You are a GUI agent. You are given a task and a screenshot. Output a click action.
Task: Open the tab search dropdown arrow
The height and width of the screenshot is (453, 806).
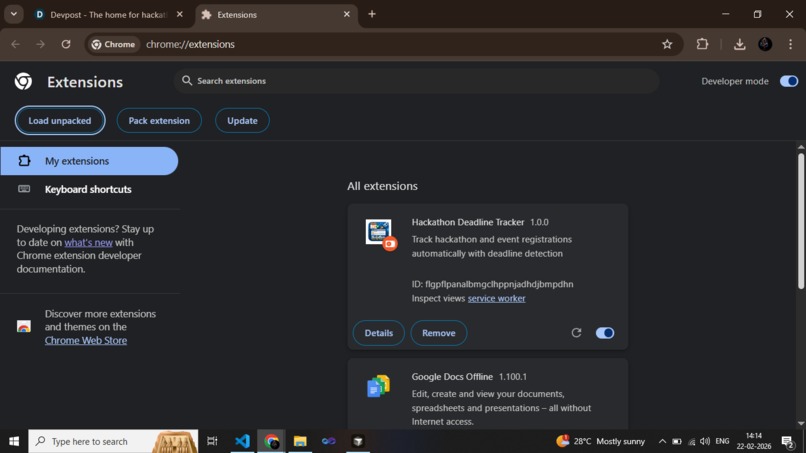14,14
